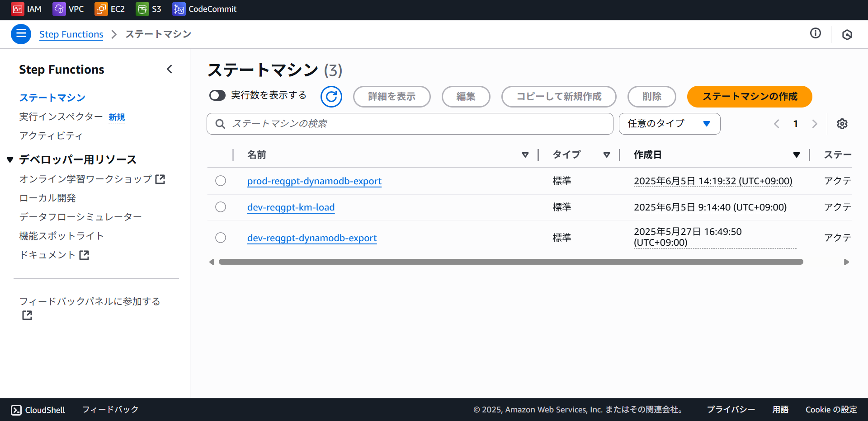Open prod-reqgpt-dynamodb-export state machine link

click(314, 181)
